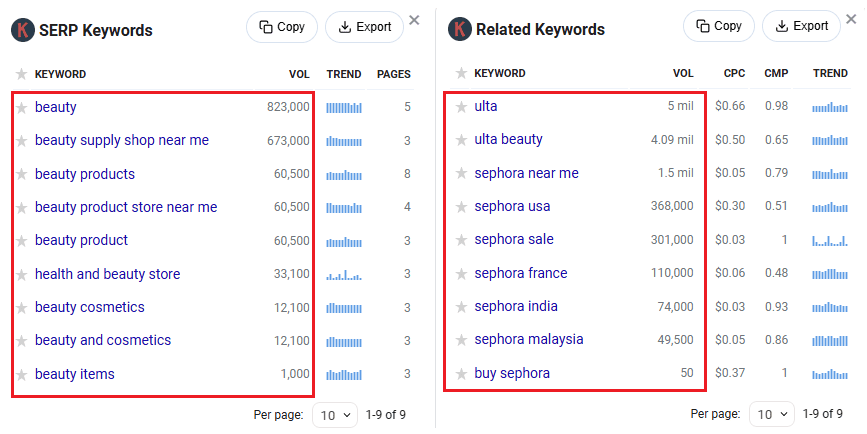Open the 'beauty items' keyword link

coord(75,374)
